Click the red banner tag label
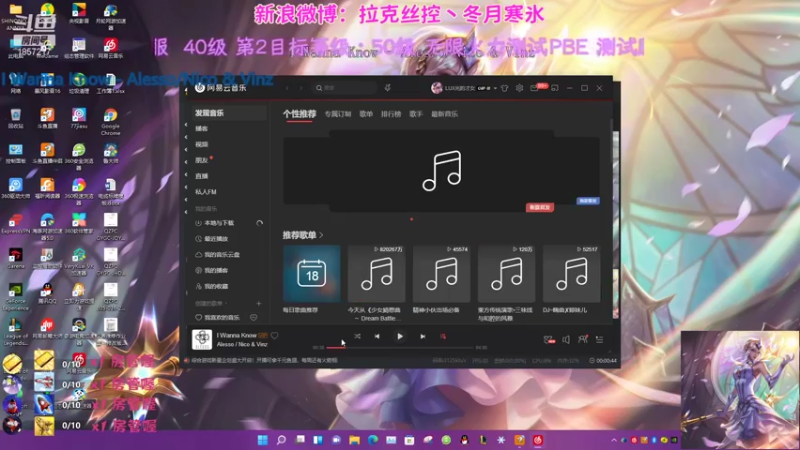The height and width of the screenshot is (450, 800). tap(540, 208)
